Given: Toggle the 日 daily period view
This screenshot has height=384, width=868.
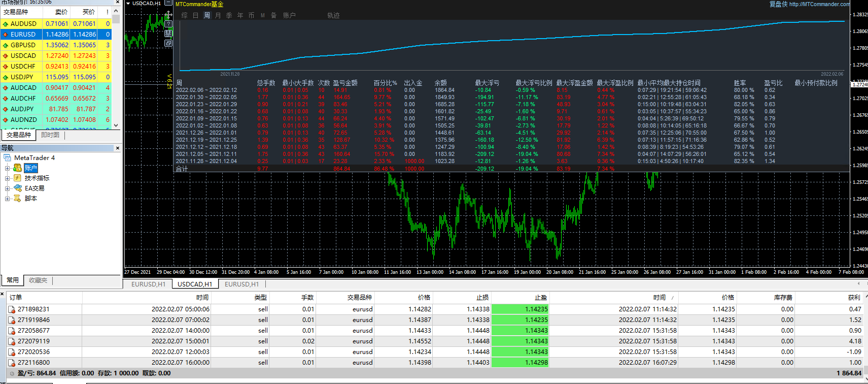Looking at the screenshot, I should click(x=196, y=15).
